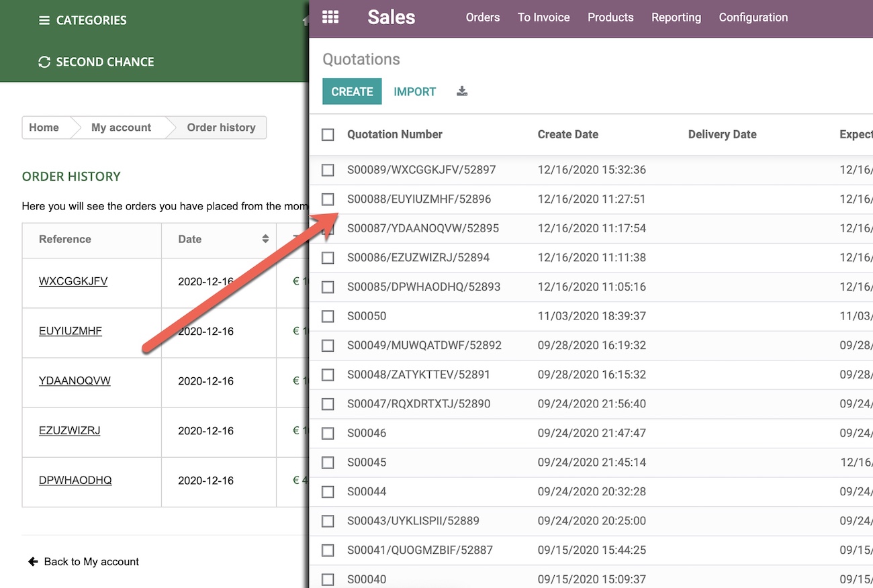Check the box for S00047/RQXDRTXTJ/52890
This screenshot has width=873, height=588.
[x=328, y=404]
